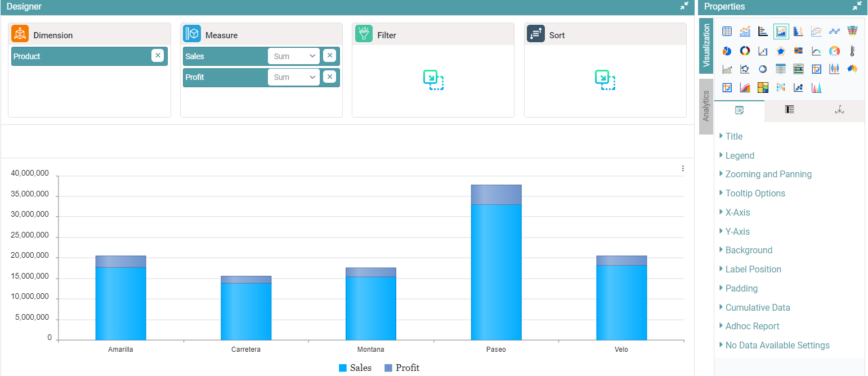Select the horizontal bar chart icon
This screenshot has width=868, height=376.
(763, 32)
